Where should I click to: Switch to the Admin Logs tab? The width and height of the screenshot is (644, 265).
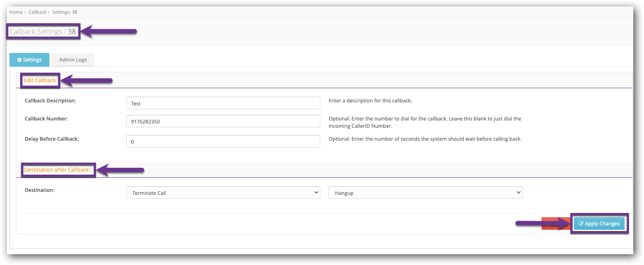tap(73, 59)
